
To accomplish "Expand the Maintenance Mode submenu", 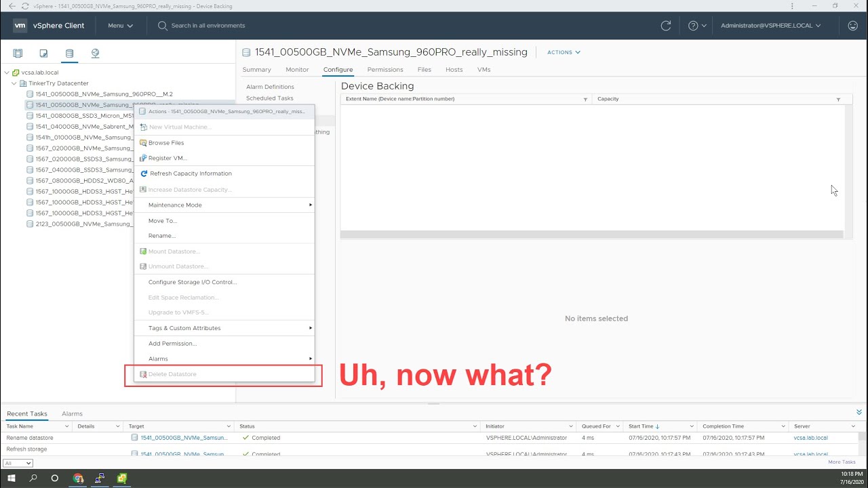I will (224, 205).
